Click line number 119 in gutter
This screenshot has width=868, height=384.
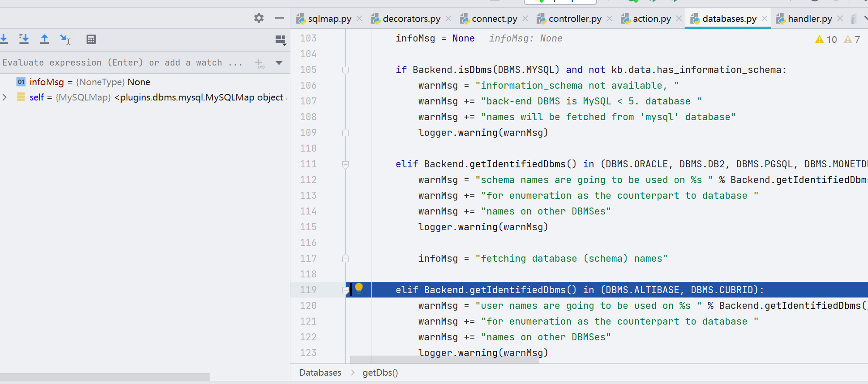[x=308, y=290]
